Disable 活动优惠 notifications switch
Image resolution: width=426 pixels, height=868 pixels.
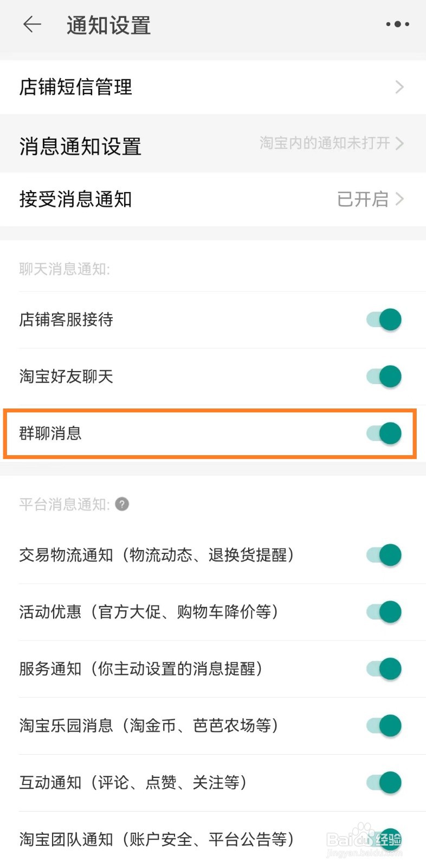(384, 611)
